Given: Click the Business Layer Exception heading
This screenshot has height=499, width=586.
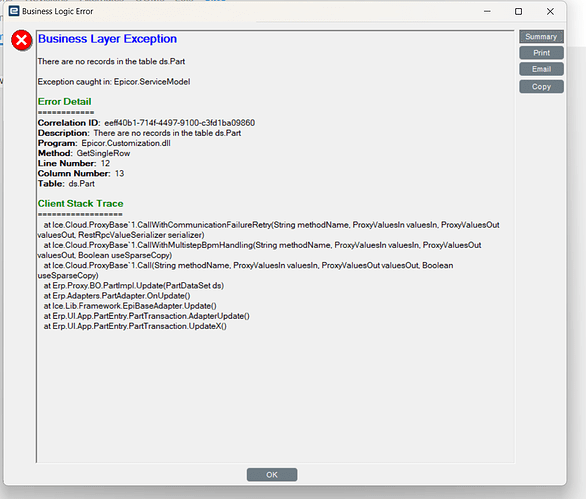Looking at the screenshot, I should (107, 39).
